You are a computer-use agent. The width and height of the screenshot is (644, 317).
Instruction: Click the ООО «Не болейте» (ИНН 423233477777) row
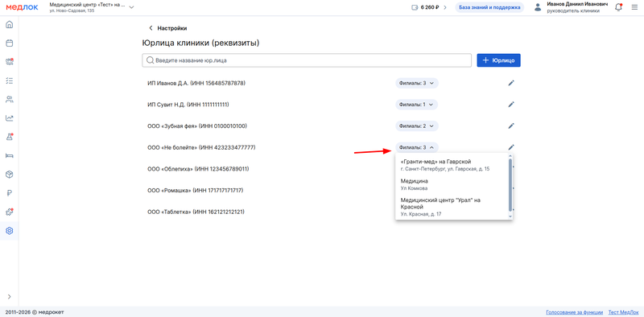[201, 147]
